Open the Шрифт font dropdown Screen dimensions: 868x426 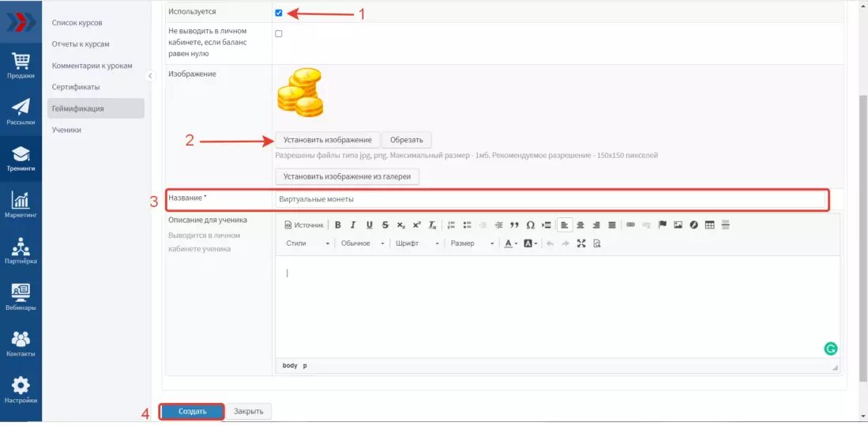(417, 243)
